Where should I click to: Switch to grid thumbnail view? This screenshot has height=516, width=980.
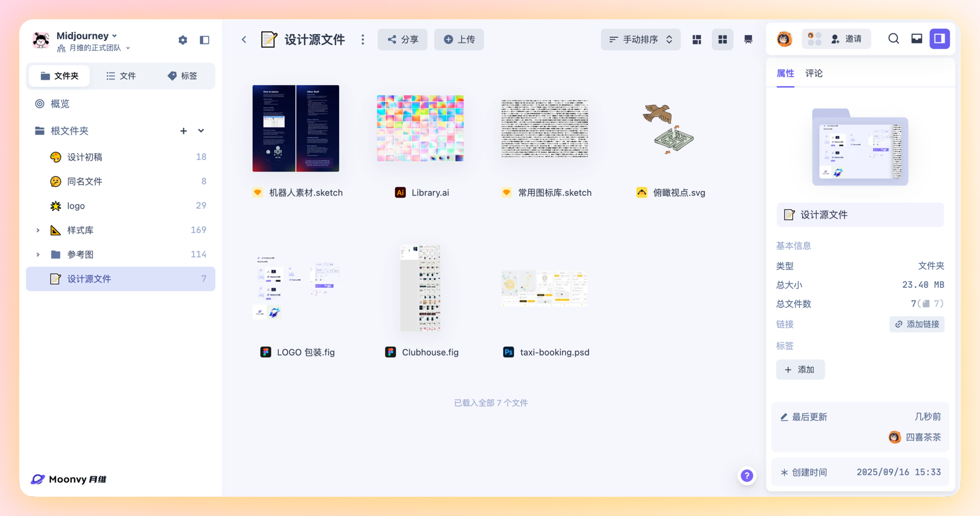coord(722,39)
